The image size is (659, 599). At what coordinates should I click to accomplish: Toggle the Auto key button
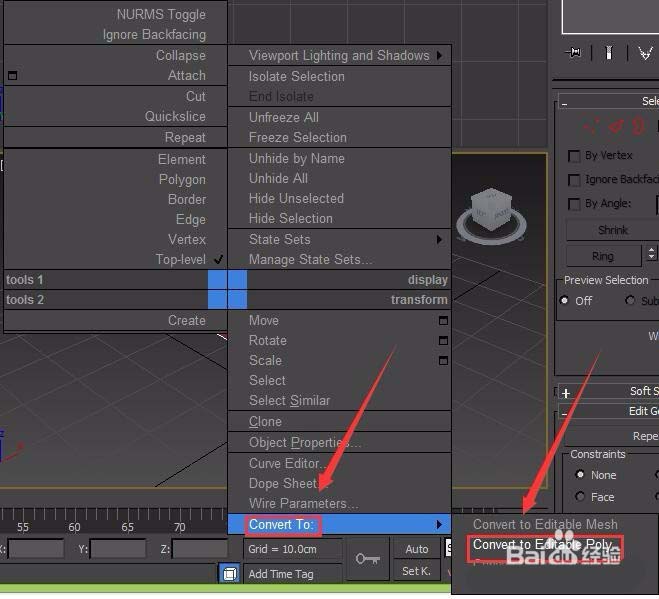416,549
